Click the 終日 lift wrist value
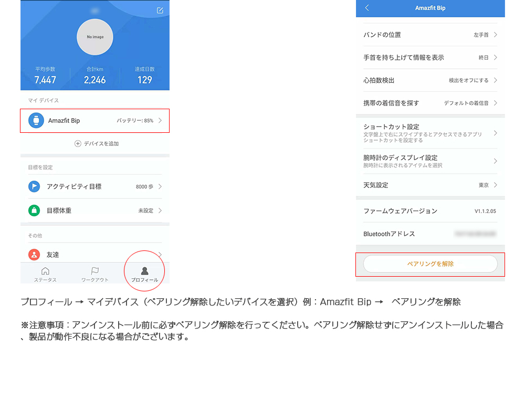The height and width of the screenshot is (420, 525). pos(484,58)
